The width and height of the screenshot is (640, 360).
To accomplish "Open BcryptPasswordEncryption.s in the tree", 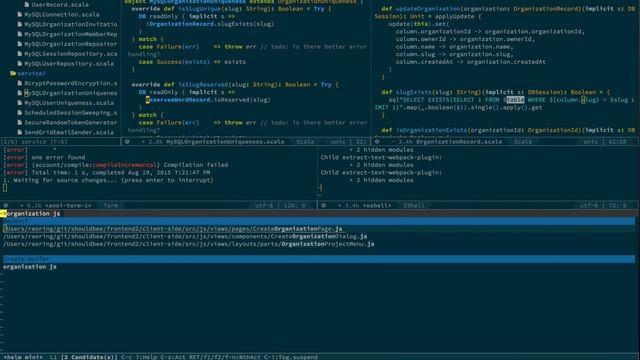I will pyautogui.click(x=71, y=83).
